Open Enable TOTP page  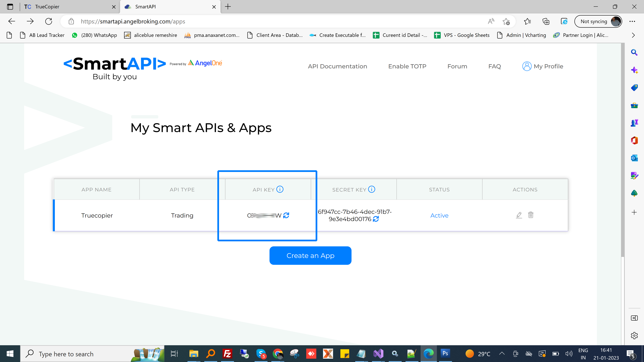pyautogui.click(x=407, y=66)
